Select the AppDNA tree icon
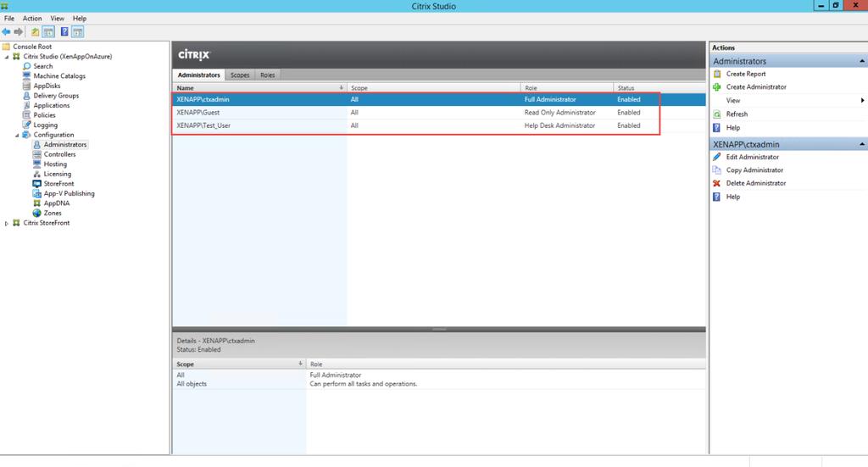 [37, 203]
